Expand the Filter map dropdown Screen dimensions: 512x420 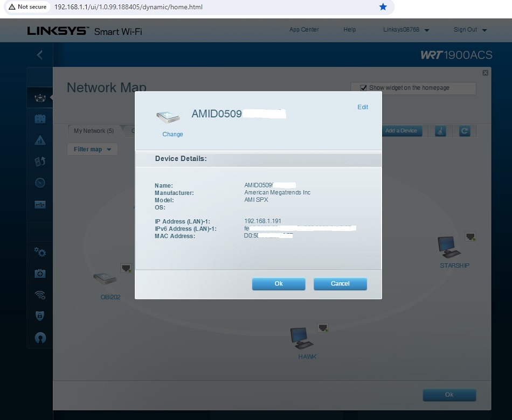pyautogui.click(x=92, y=149)
